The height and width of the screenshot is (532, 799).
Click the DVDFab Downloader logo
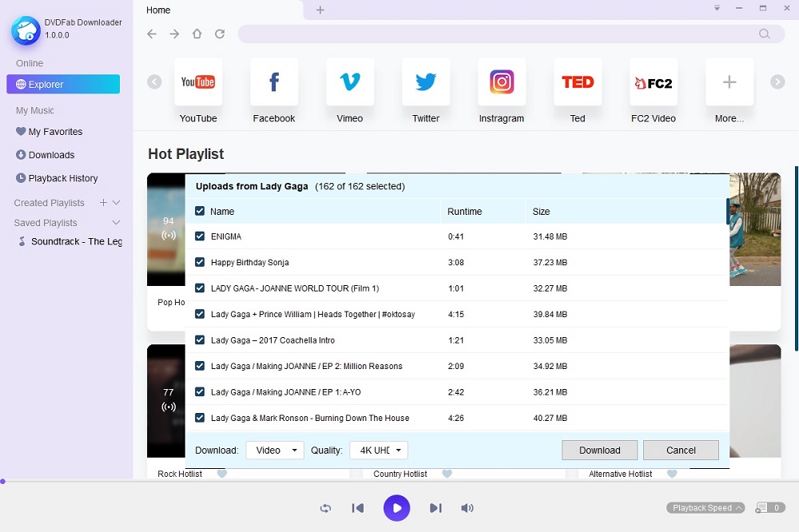pyautogui.click(x=26, y=30)
